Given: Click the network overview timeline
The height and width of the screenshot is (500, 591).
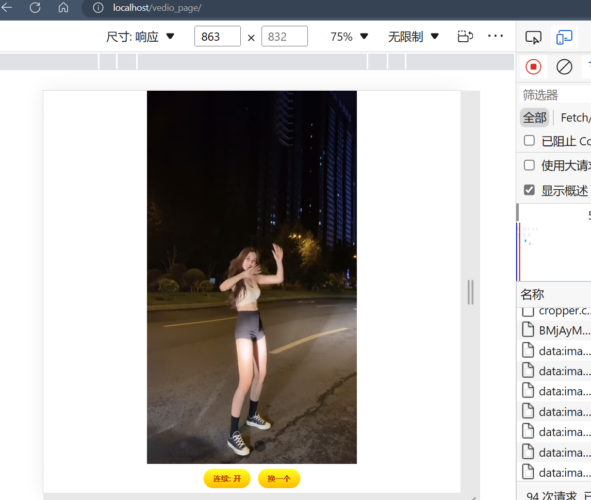Looking at the screenshot, I should [x=554, y=242].
